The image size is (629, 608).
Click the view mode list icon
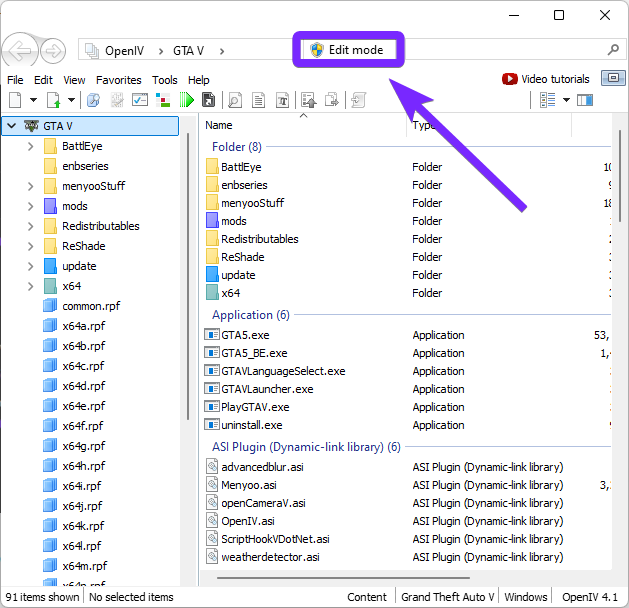548,100
